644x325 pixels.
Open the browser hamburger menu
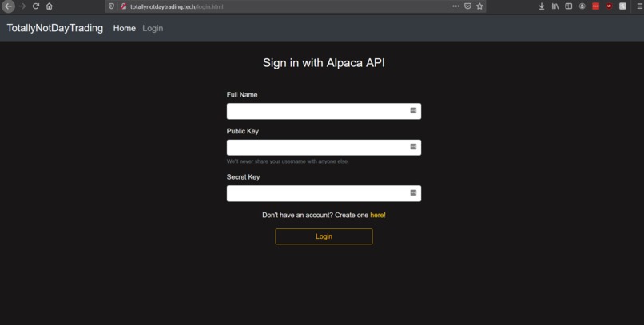point(639,6)
